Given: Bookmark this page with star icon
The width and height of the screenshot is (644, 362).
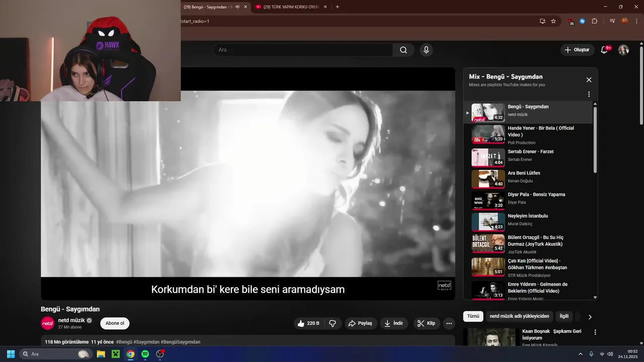Looking at the screenshot, I should pos(553,21).
